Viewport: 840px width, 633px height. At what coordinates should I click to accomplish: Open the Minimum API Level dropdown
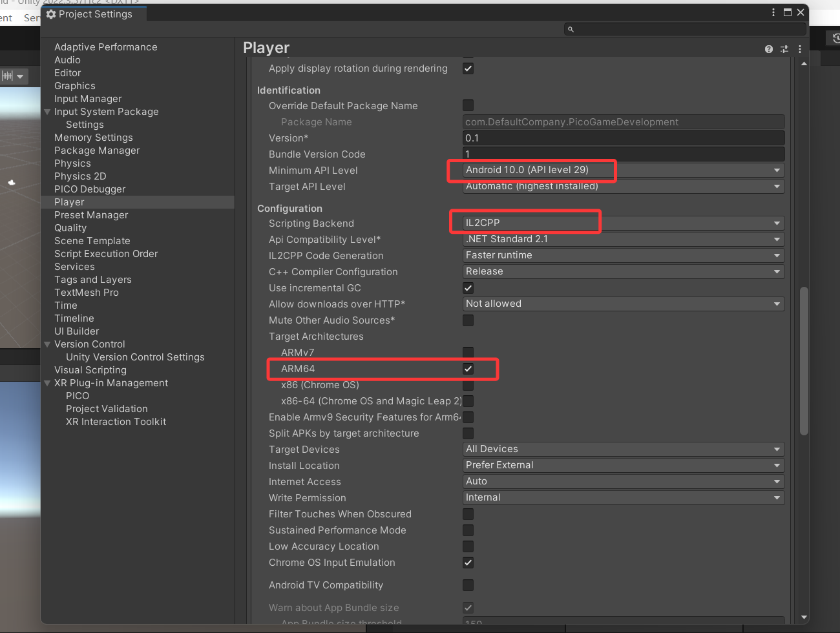click(x=624, y=171)
